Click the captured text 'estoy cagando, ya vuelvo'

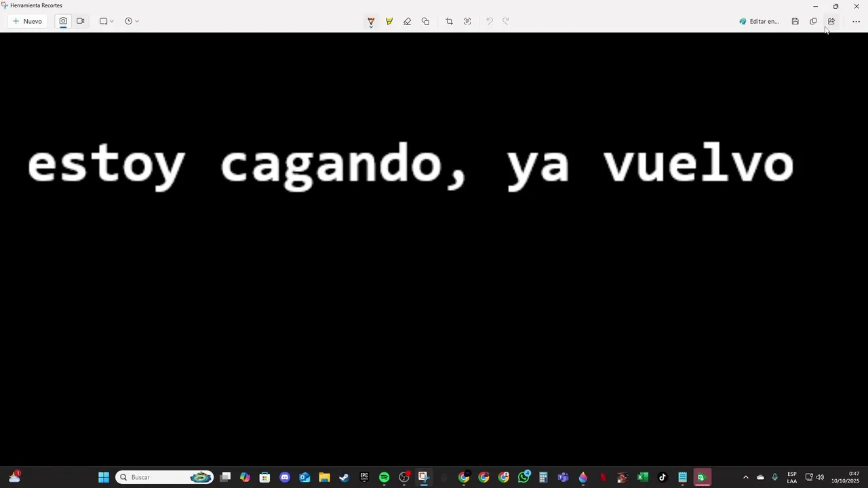(410, 165)
